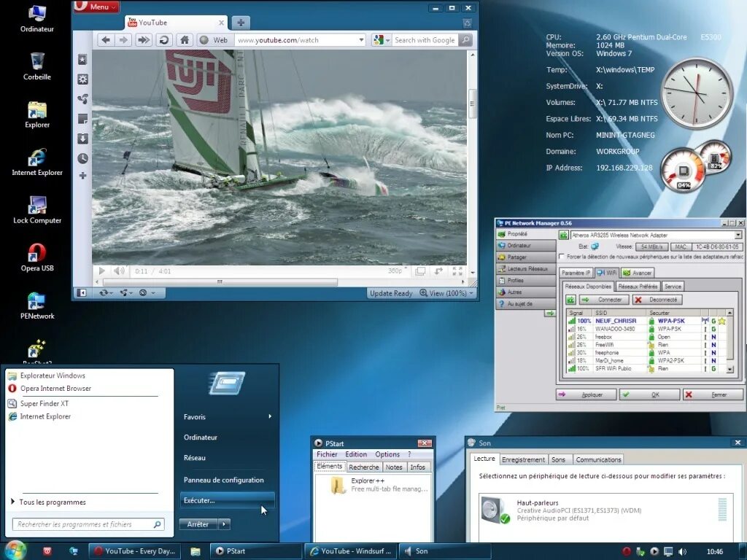Viewport: 747px width, 560px height.
Task: Open Profiles section in Network Manager sidebar
Action: point(525,281)
